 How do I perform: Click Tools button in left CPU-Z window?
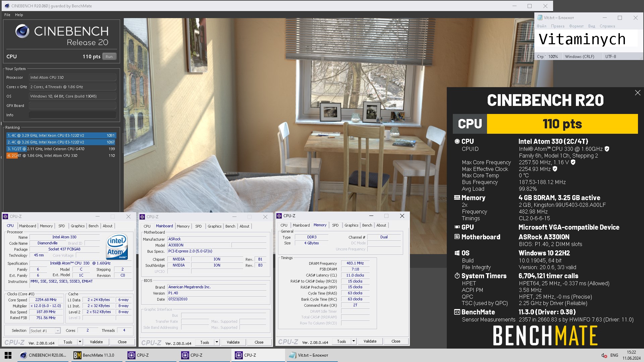68,342
